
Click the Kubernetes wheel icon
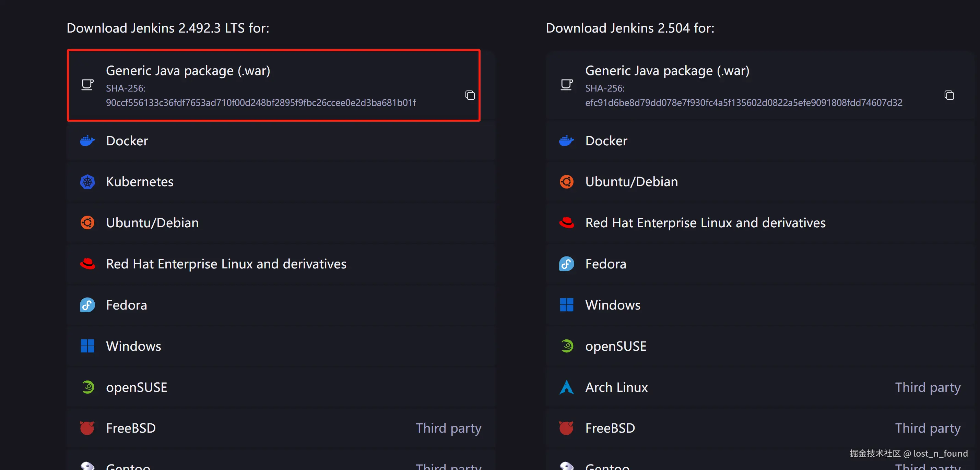click(87, 182)
